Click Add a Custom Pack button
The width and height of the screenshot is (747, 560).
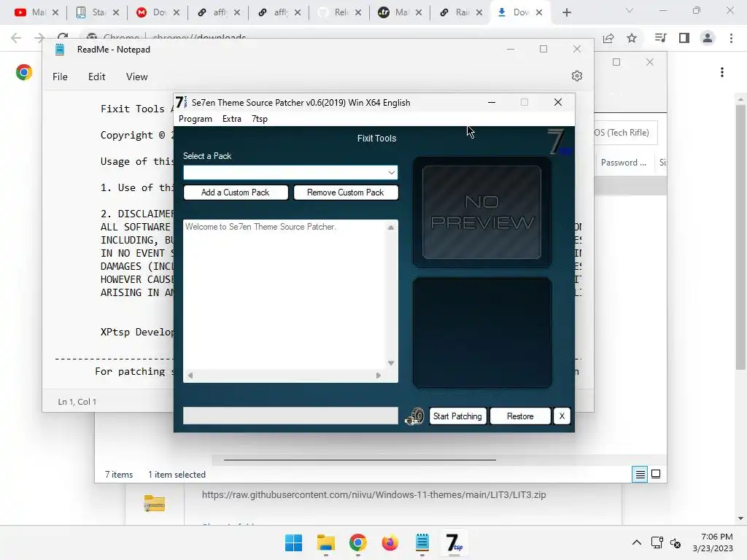point(236,192)
